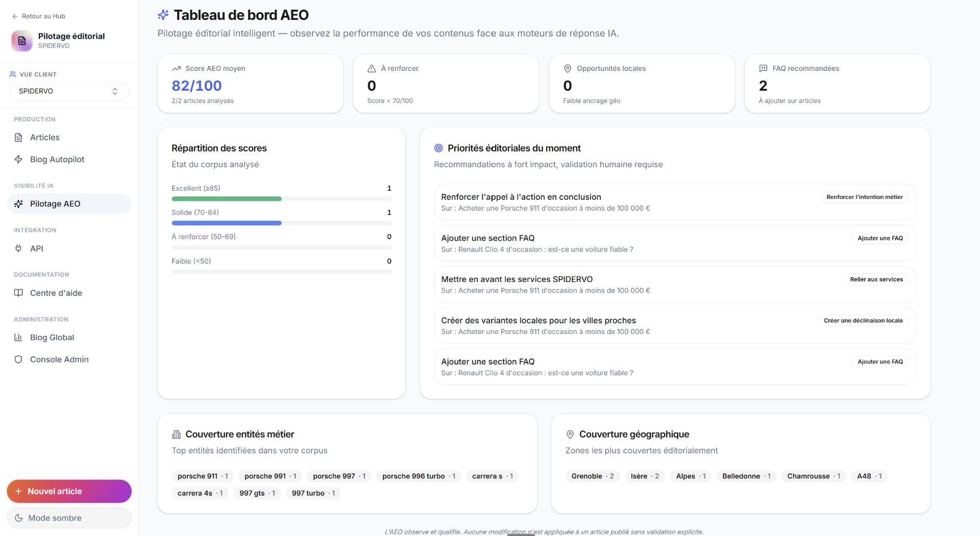
Task: Toggle Mode sombre
Action: pyautogui.click(x=69, y=518)
